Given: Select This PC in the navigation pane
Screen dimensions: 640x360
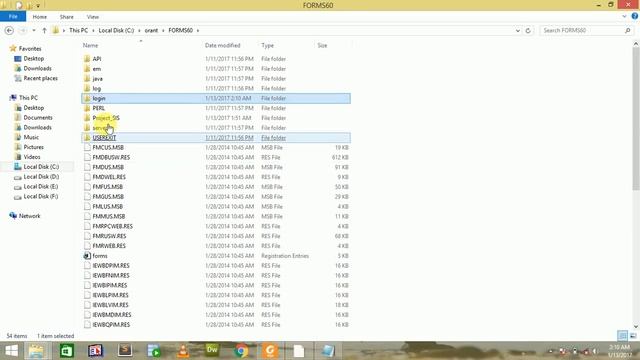Looking at the screenshot, I should [28, 98].
